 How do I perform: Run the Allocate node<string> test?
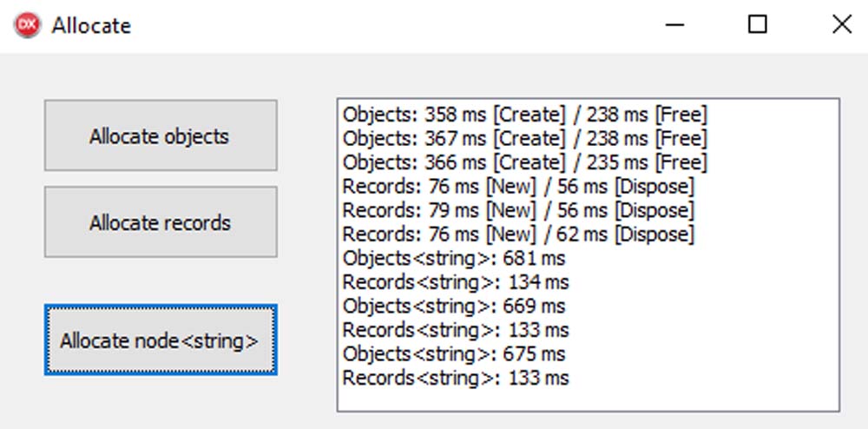click(x=161, y=340)
